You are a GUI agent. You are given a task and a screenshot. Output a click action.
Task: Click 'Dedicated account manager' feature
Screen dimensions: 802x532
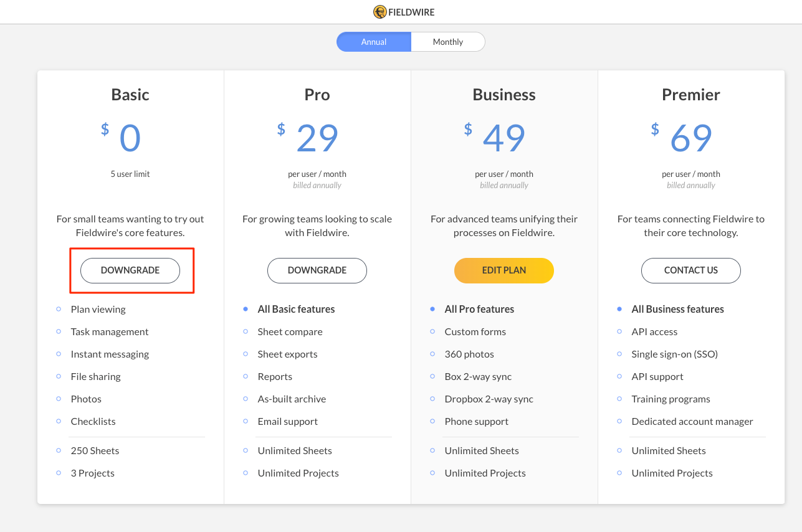point(692,421)
